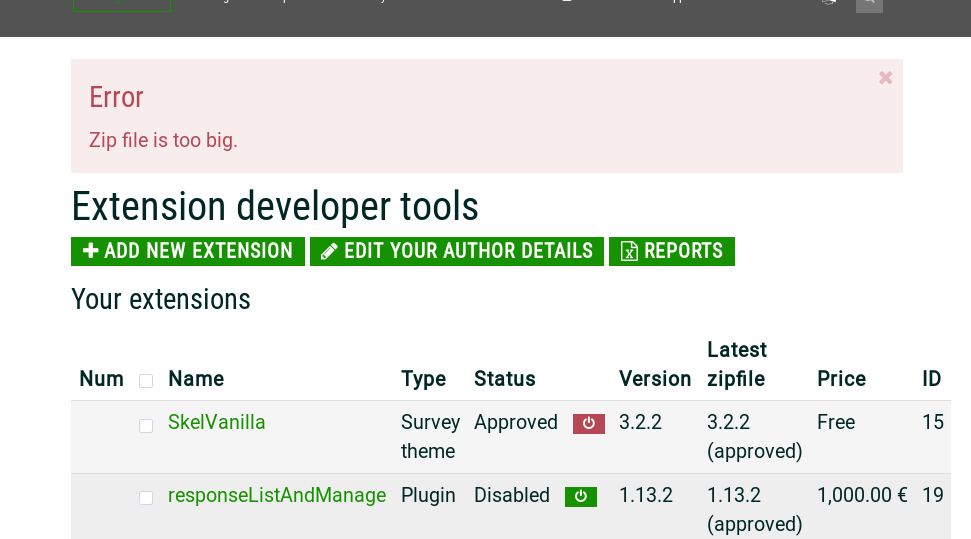Screen dimensions: 971x539
Task: Open the Reports page
Action: [x=672, y=251]
